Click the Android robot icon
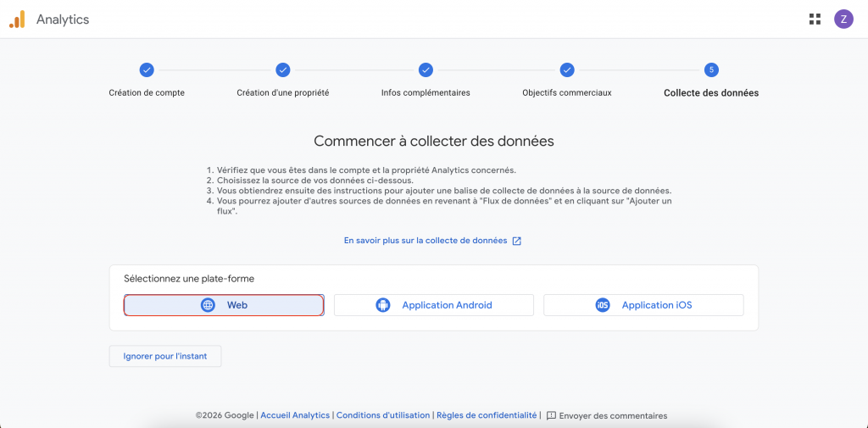This screenshot has height=428, width=868. point(383,305)
